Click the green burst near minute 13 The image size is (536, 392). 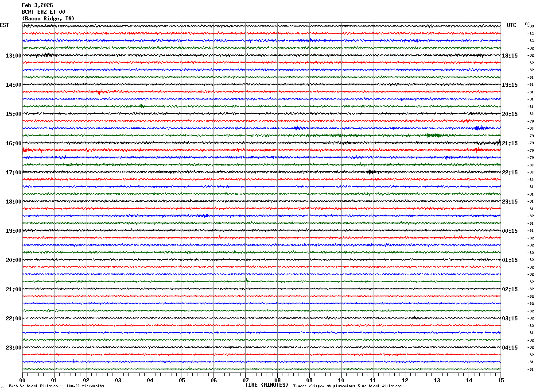pyautogui.click(x=433, y=135)
